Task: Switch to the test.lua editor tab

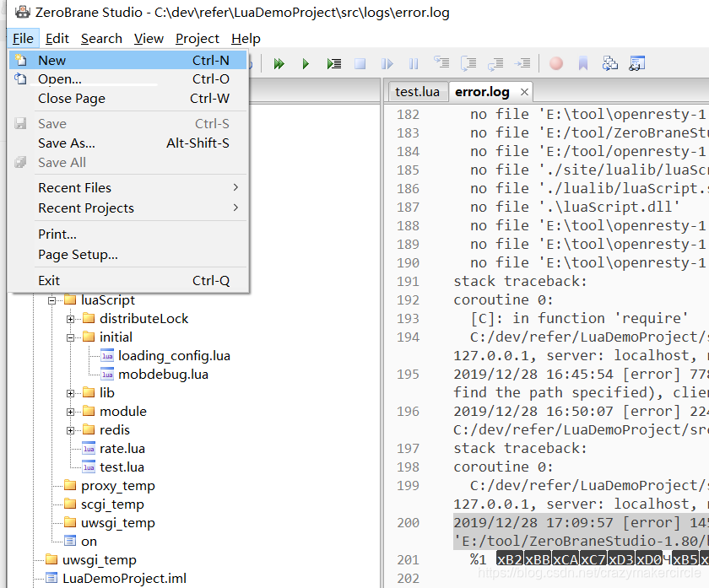Action: click(417, 92)
